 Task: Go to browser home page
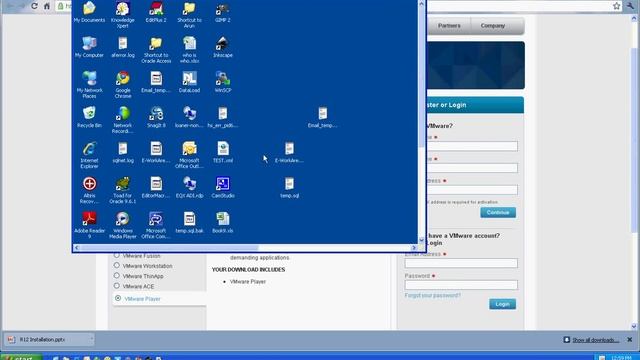47,6
